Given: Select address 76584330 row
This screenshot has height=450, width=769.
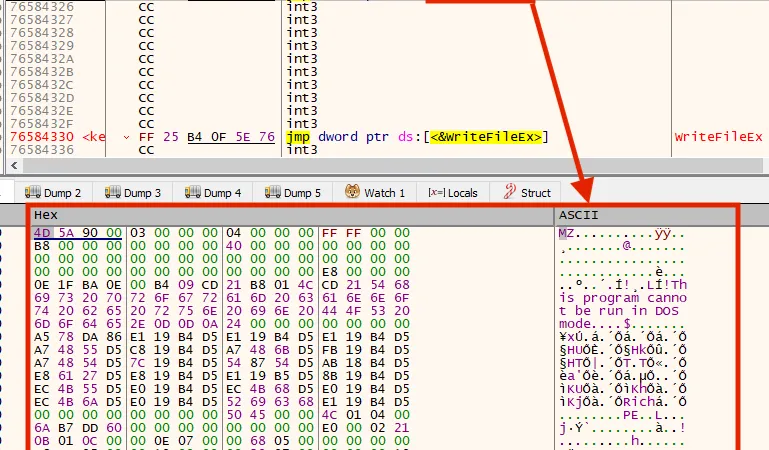Looking at the screenshot, I should (42, 137).
